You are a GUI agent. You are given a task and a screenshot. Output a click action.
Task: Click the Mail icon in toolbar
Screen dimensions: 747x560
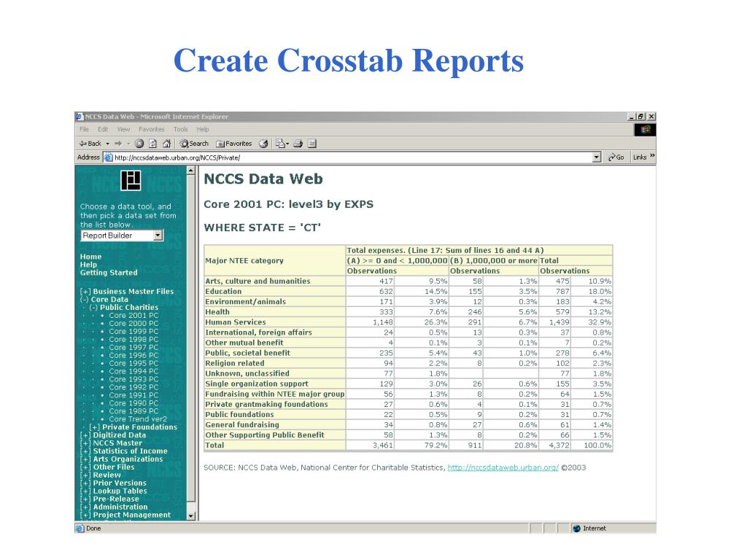point(280,144)
